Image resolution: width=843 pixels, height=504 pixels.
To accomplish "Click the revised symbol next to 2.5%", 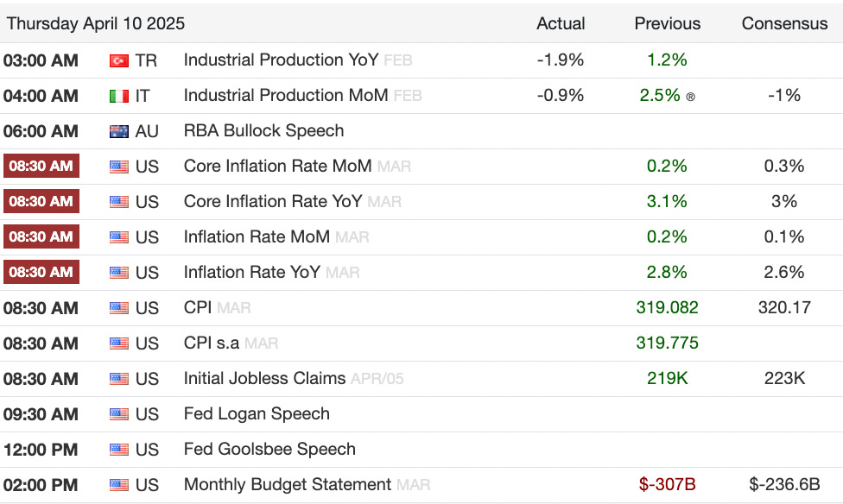I will 690,97.
